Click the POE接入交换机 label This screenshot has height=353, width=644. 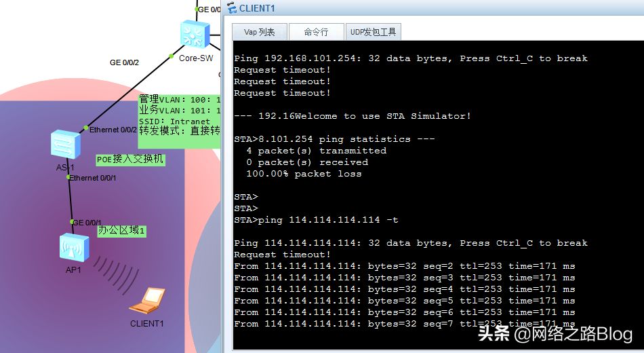click(x=130, y=160)
